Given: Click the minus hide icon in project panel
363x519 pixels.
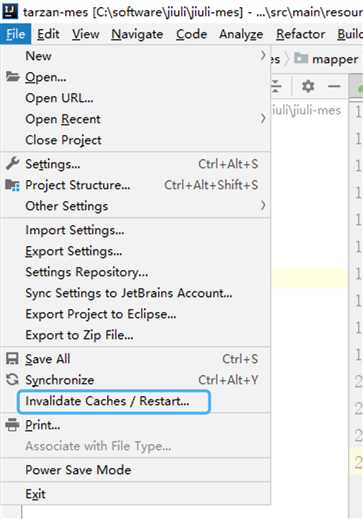Looking at the screenshot, I should pos(334,86).
